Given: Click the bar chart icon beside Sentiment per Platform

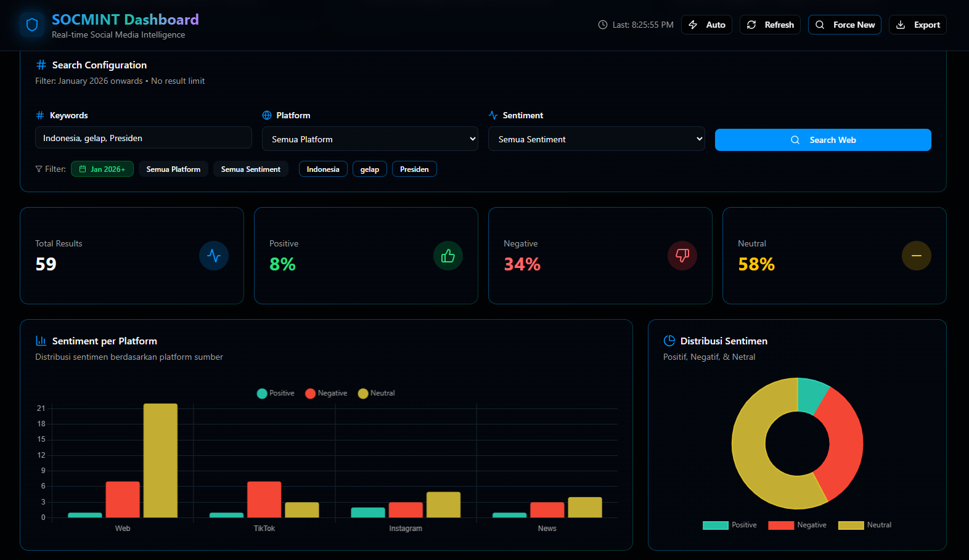Looking at the screenshot, I should (x=41, y=341).
